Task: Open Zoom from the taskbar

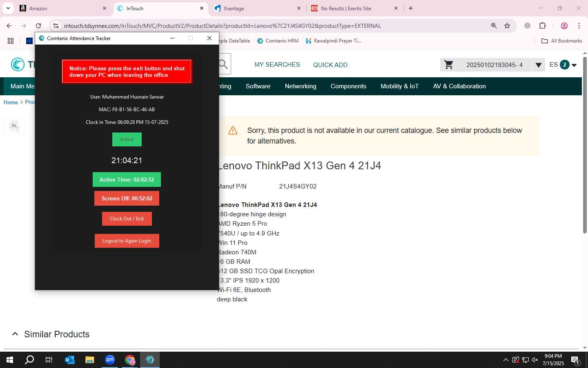Action: click(110, 360)
